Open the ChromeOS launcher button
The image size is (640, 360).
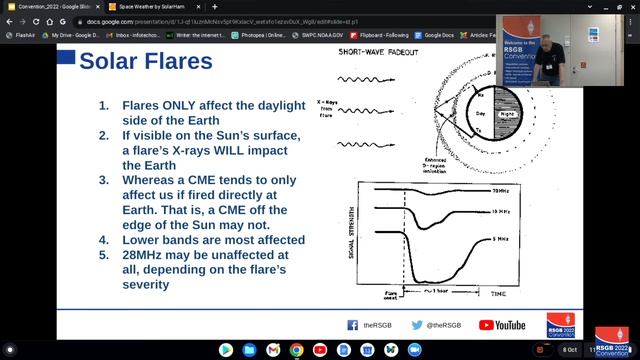point(10,350)
